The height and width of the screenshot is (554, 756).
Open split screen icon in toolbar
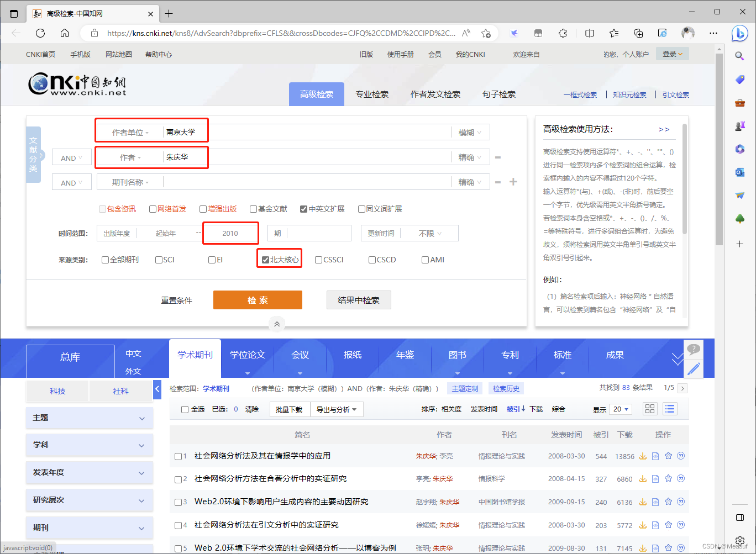[x=590, y=33]
